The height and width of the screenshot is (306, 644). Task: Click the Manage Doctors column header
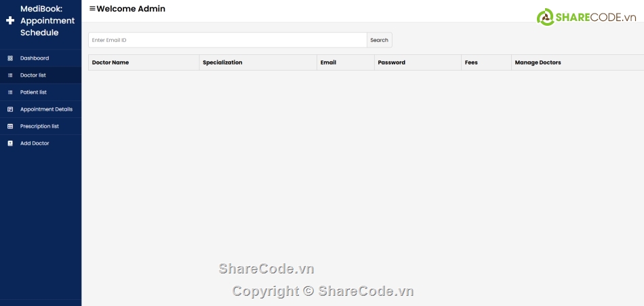coord(538,62)
